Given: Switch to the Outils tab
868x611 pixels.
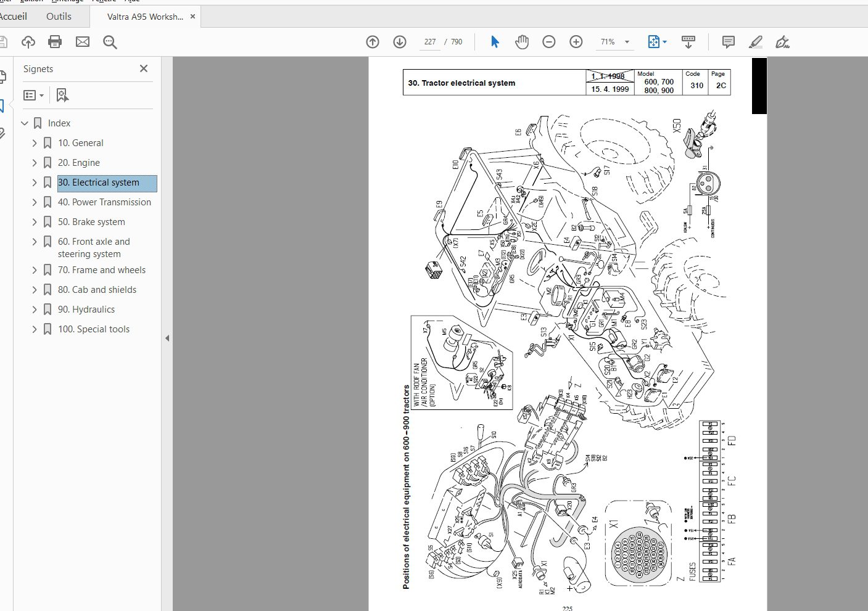Looking at the screenshot, I should (59, 17).
